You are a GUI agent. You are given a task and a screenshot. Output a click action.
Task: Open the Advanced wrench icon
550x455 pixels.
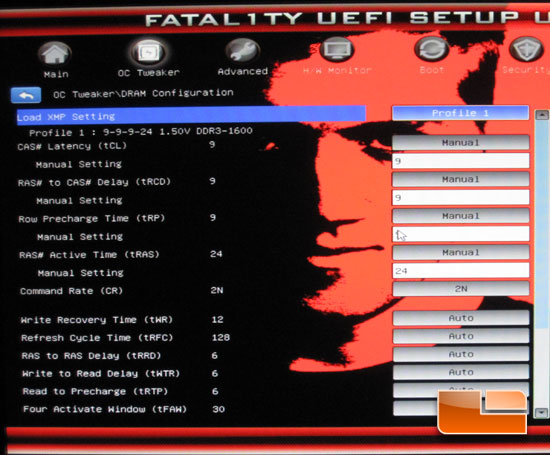(243, 51)
